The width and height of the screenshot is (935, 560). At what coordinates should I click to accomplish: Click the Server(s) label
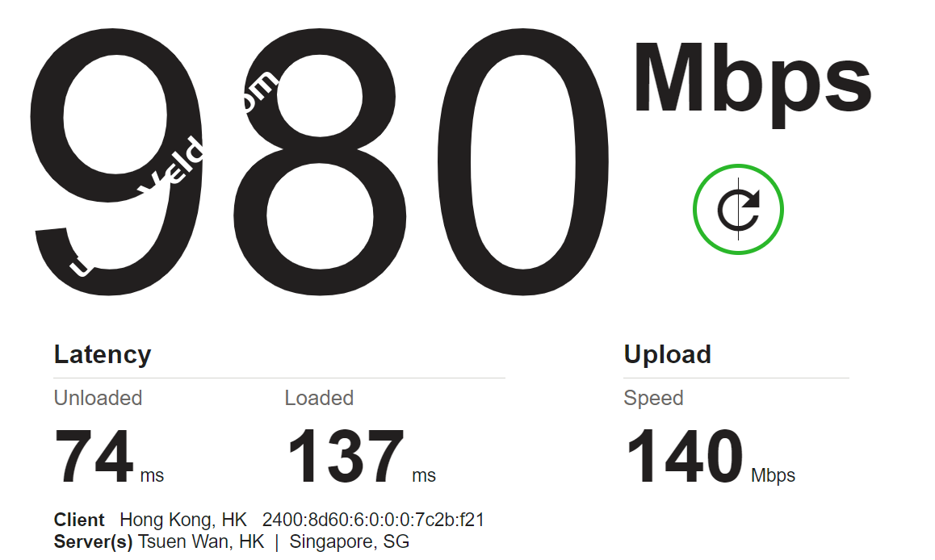[x=93, y=542]
